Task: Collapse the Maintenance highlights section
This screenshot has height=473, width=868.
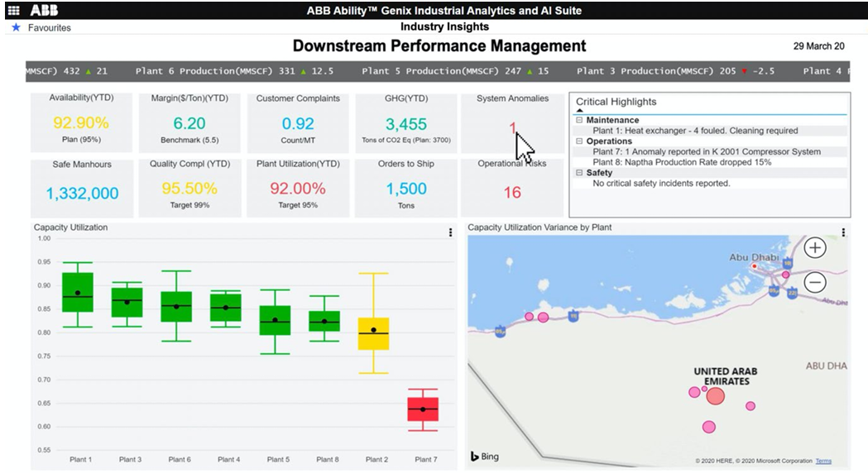Action: 579,121
